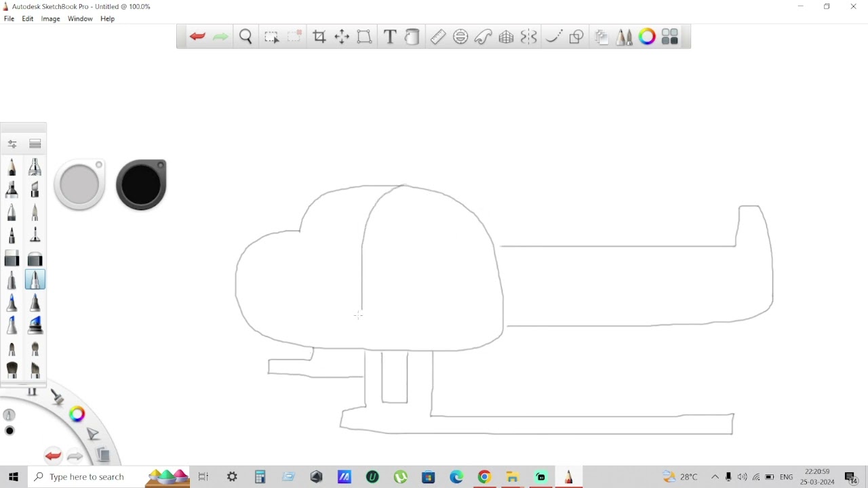Screen dimensions: 868x488
Task: Activate the Move/Transform arrows tool
Action: [342, 37]
